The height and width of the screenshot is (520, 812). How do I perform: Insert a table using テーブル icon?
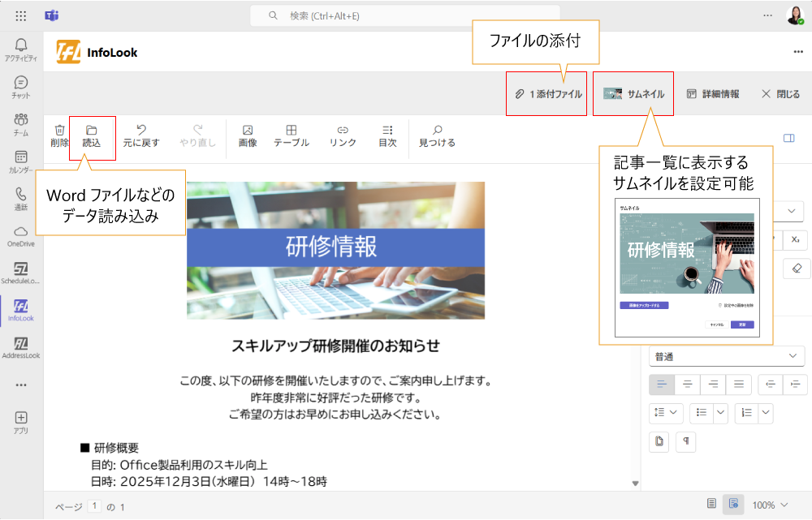click(x=291, y=135)
